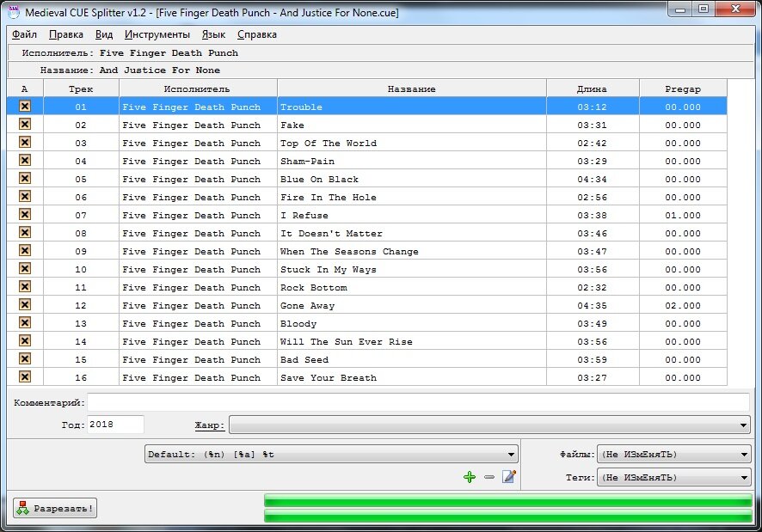The width and height of the screenshot is (762, 532).
Task: Select the title cell 'When The Seasons Change'
Action: tap(412, 251)
